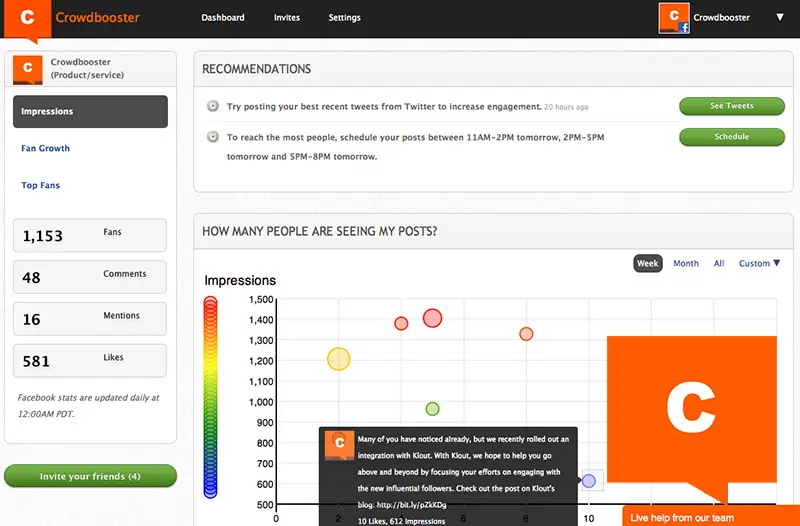This screenshot has height=526, width=800.
Task: Click the 'Facebook stats are updated daily' note
Action: click(88, 406)
